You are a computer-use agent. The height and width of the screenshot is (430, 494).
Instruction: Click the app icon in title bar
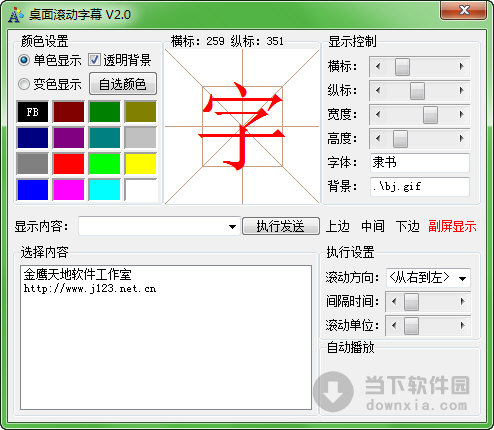coord(15,15)
